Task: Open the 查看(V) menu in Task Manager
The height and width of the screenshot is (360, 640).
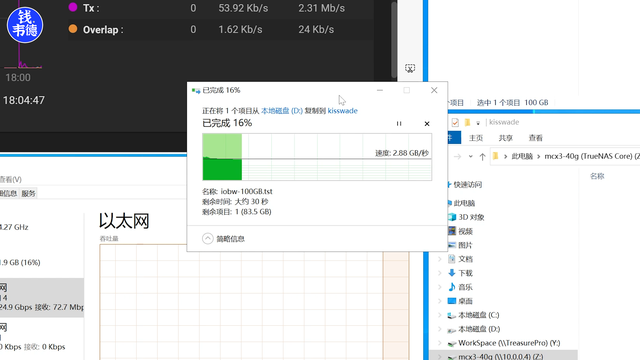Action: point(11,179)
